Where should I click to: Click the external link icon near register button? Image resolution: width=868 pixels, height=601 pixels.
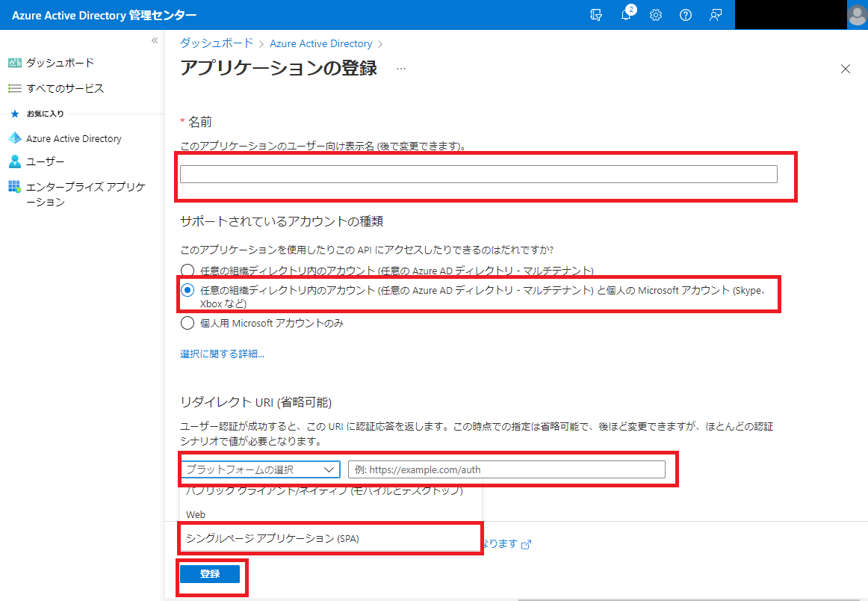coord(526,544)
